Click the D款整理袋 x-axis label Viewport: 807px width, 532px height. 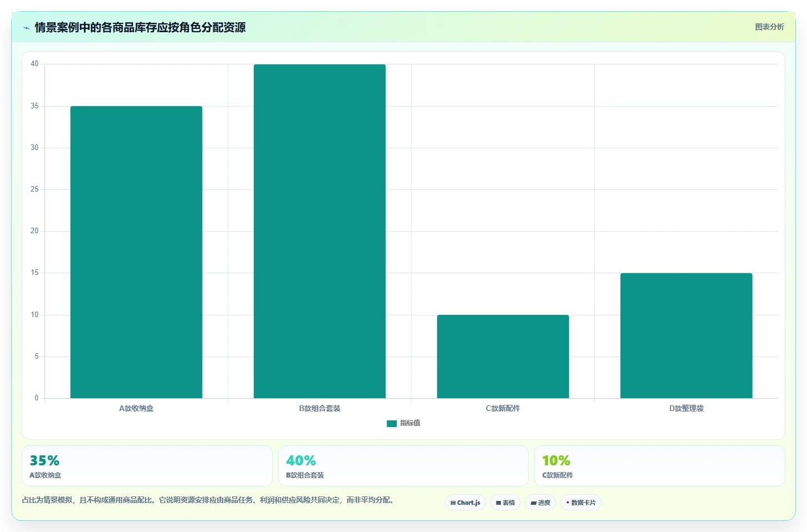pos(686,408)
